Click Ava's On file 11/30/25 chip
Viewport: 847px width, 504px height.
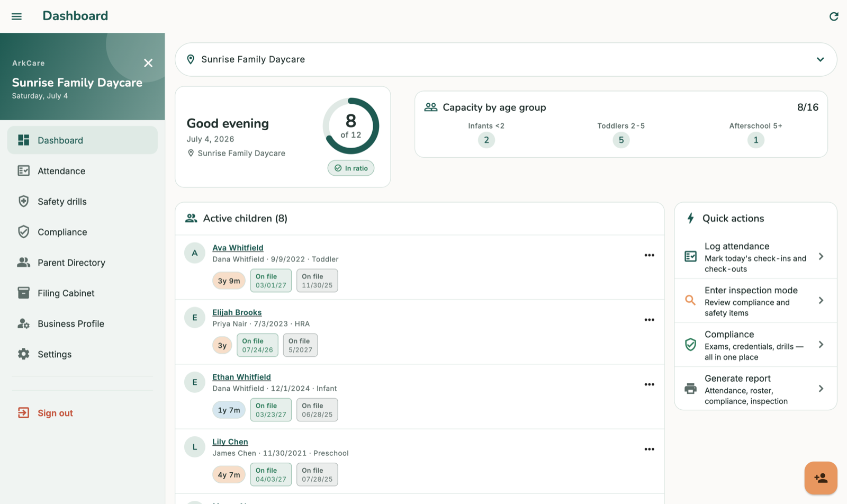pos(317,281)
